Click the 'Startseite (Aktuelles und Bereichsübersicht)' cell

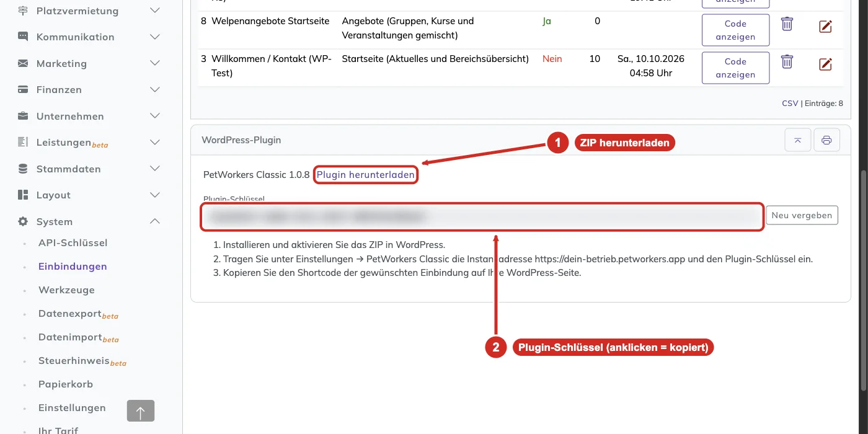click(x=435, y=59)
